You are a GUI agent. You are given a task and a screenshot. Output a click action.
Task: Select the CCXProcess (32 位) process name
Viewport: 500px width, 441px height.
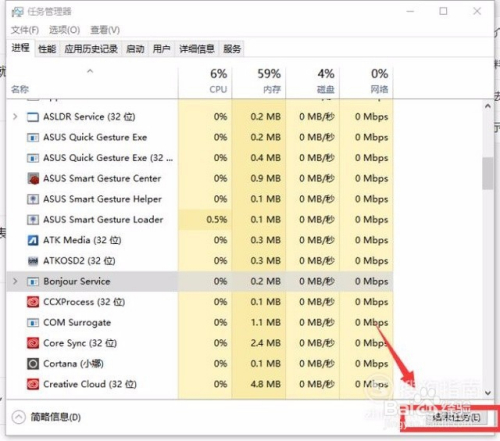pyautogui.click(x=84, y=302)
